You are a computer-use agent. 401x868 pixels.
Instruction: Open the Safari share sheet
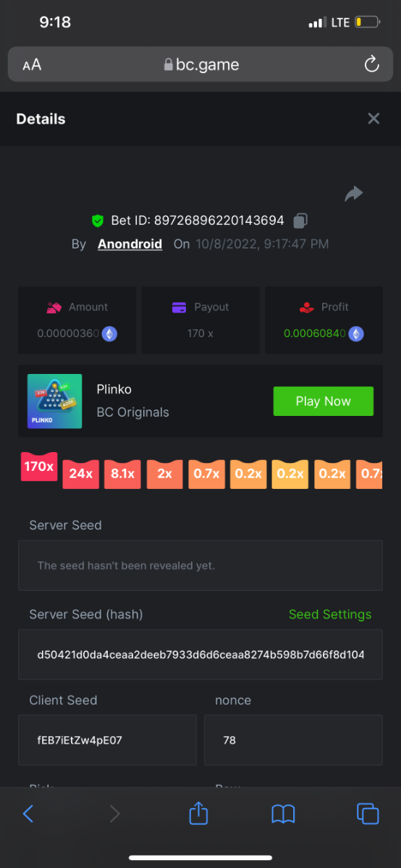(x=198, y=814)
